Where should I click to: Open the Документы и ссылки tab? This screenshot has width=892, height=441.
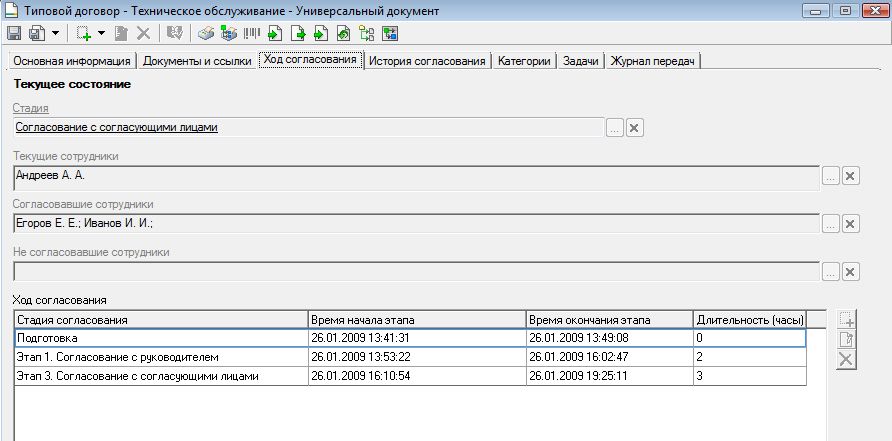coord(197,61)
